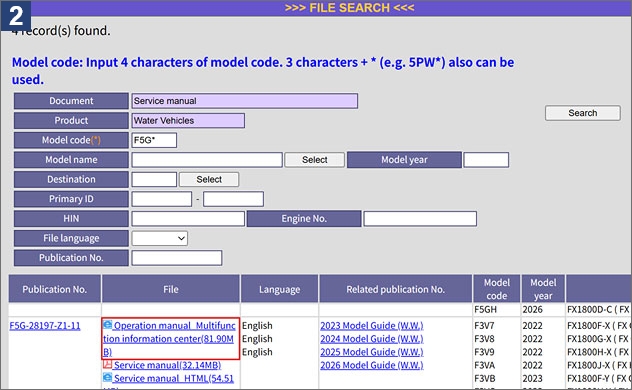
Task: Click the File table column header
Action: point(171,289)
